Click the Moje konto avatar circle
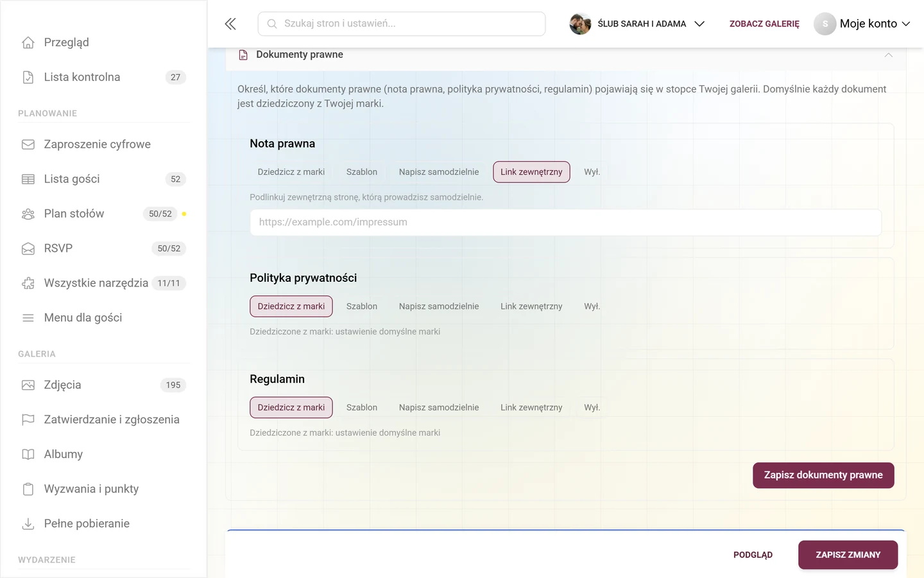The width and height of the screenshot is (924, 578). pos(825,24)
